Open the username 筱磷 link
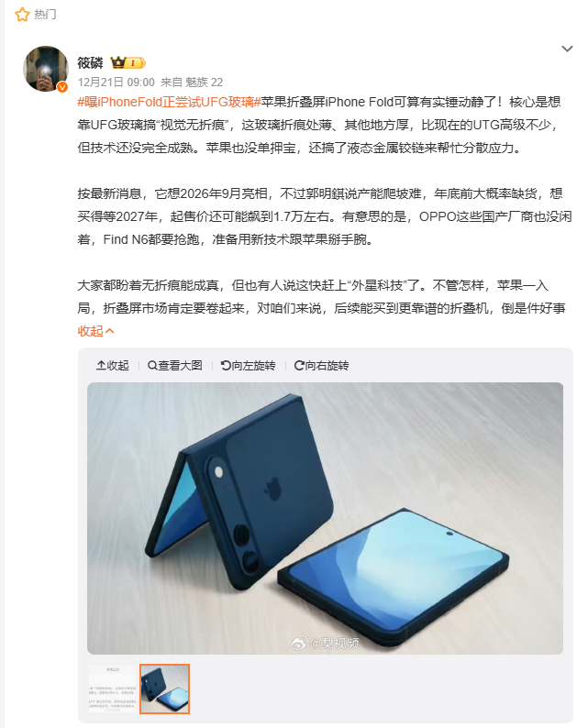The image size is (588, 728). click(x=90, y=62)
